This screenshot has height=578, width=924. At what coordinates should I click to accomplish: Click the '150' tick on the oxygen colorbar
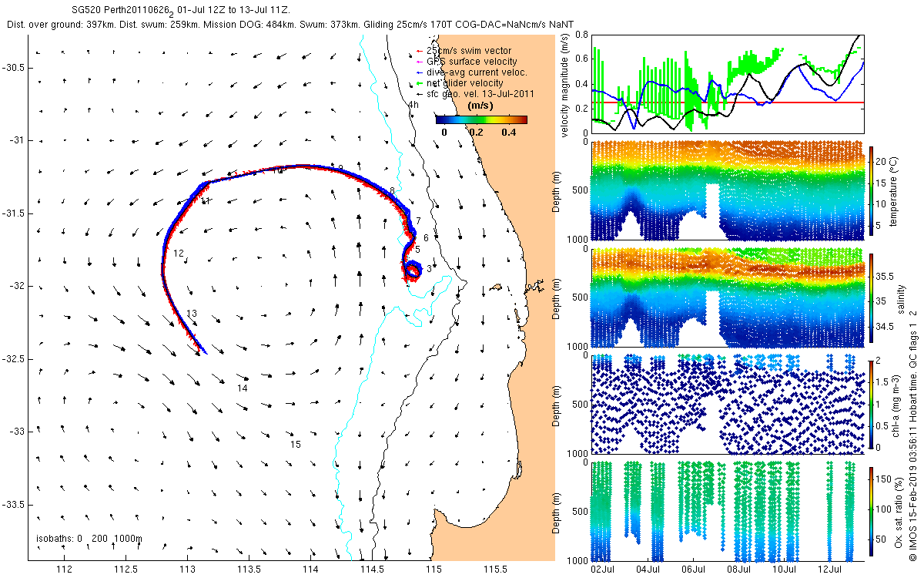tap(885, 480)
